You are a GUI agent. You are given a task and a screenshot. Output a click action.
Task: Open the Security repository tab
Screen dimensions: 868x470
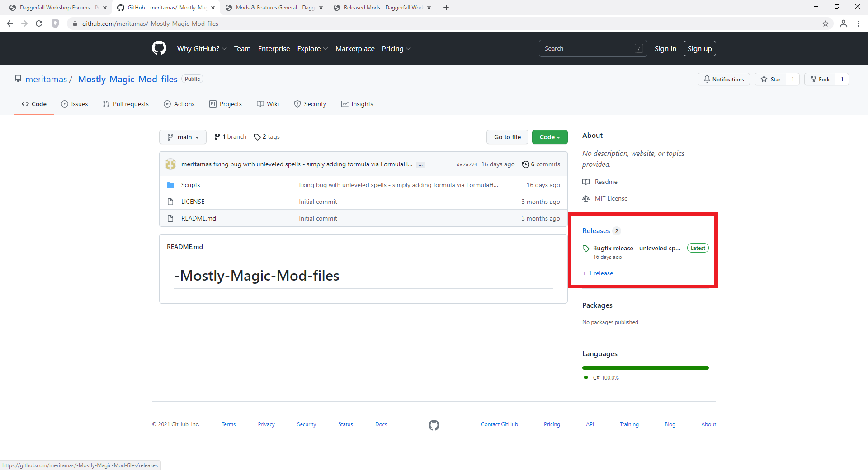coord(310,104)
